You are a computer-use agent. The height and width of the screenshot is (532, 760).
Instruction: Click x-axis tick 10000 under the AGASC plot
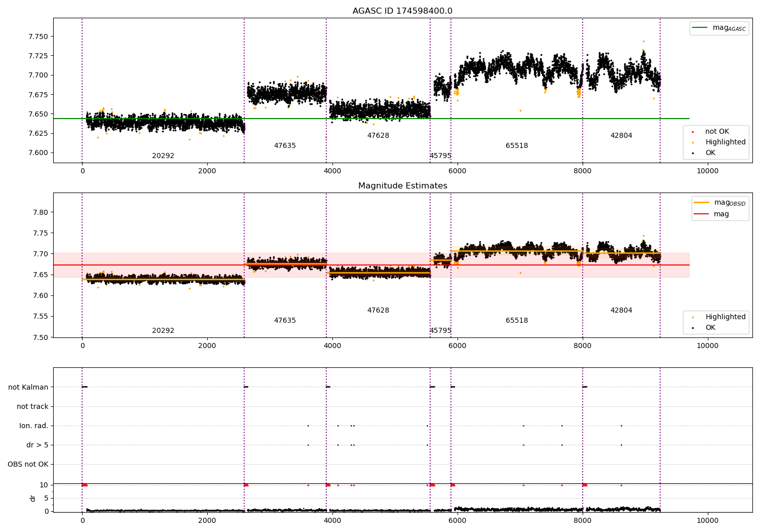707,171
